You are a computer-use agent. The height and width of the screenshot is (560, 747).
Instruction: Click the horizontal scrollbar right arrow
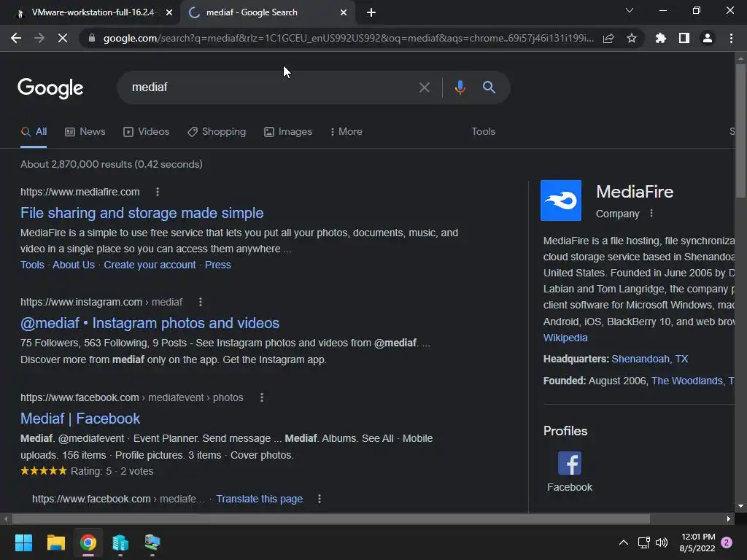pos(729,518)
